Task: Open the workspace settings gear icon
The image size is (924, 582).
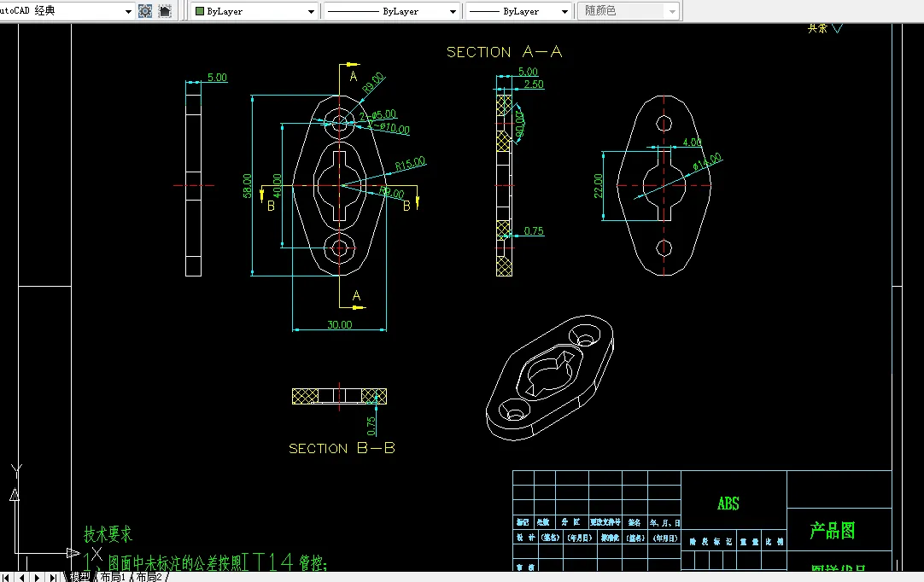Action: pyautogui.click(x=144, y=11)
